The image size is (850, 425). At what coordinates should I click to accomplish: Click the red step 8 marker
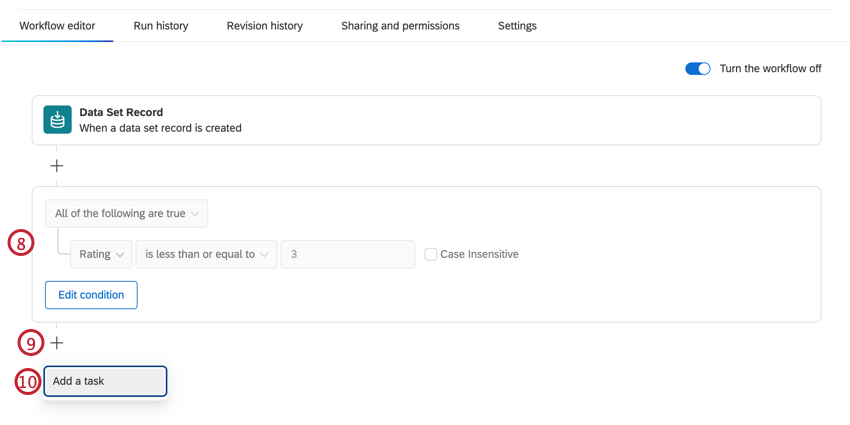pos(21,242)
